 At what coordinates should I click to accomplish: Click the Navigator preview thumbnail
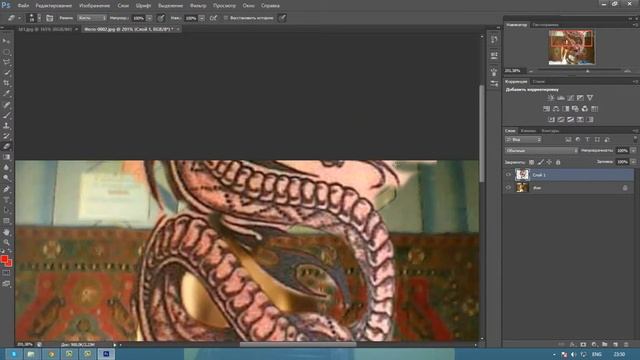tap(571, 47)
